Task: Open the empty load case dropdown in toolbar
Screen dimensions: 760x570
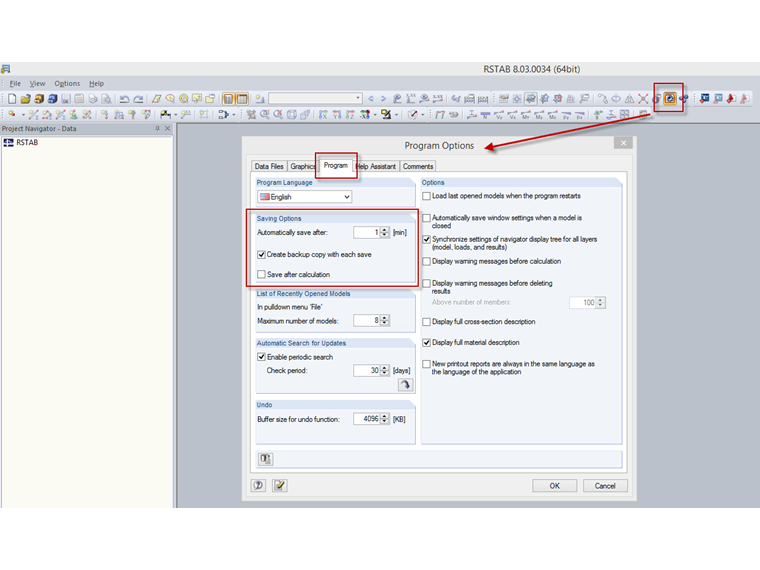Action: [x=316, y=98]
